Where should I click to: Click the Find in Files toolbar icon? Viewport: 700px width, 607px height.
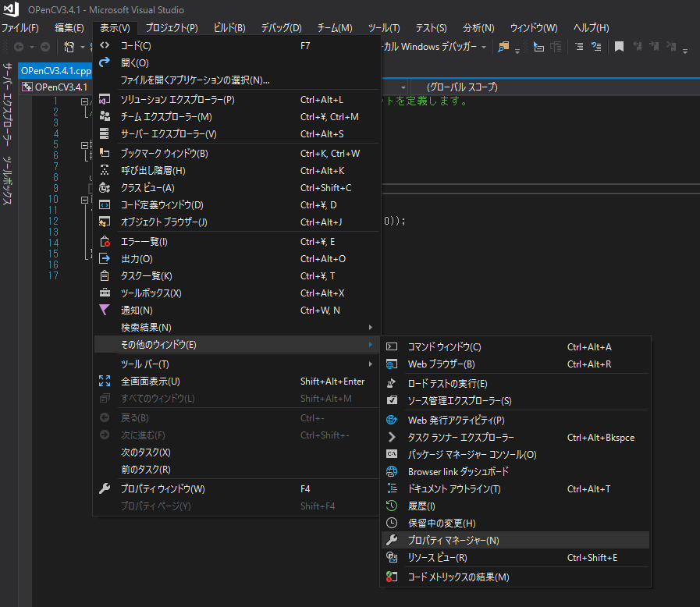coord(503,48)
